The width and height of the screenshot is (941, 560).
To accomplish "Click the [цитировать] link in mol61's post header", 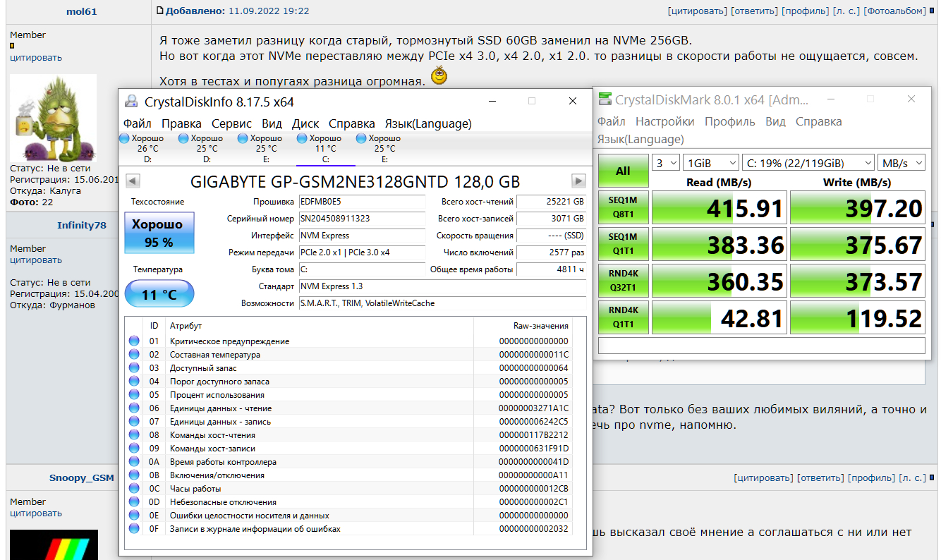I will pos(697,11).
